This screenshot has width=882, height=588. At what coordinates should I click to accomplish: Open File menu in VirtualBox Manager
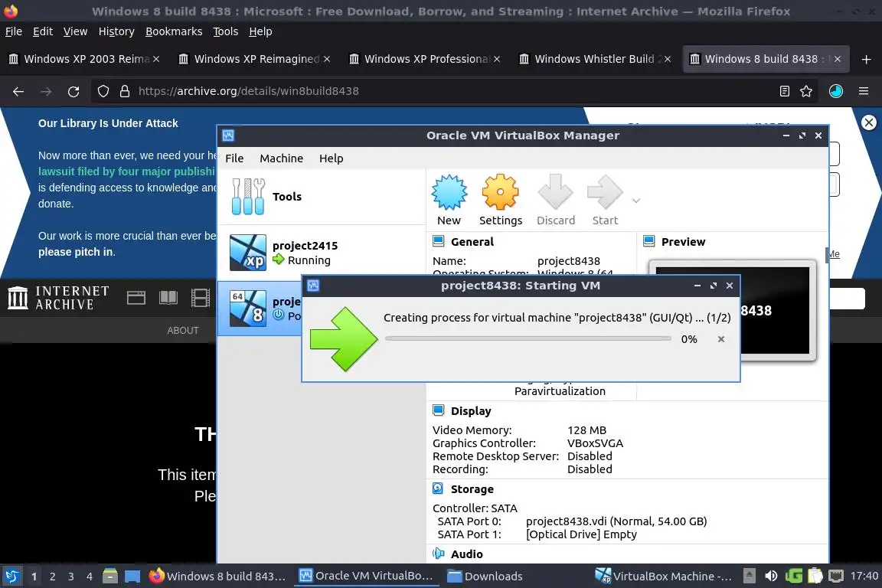(234, 158)
